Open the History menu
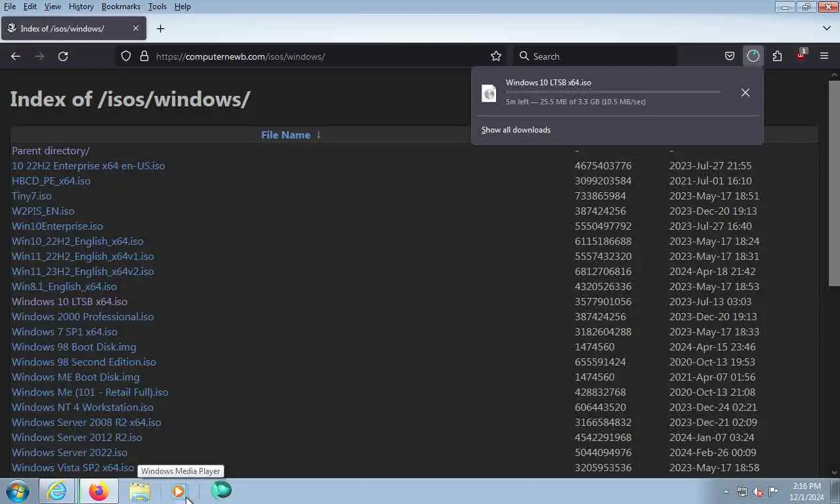Screen dimensions: 840x504 [x=81, y=7]
